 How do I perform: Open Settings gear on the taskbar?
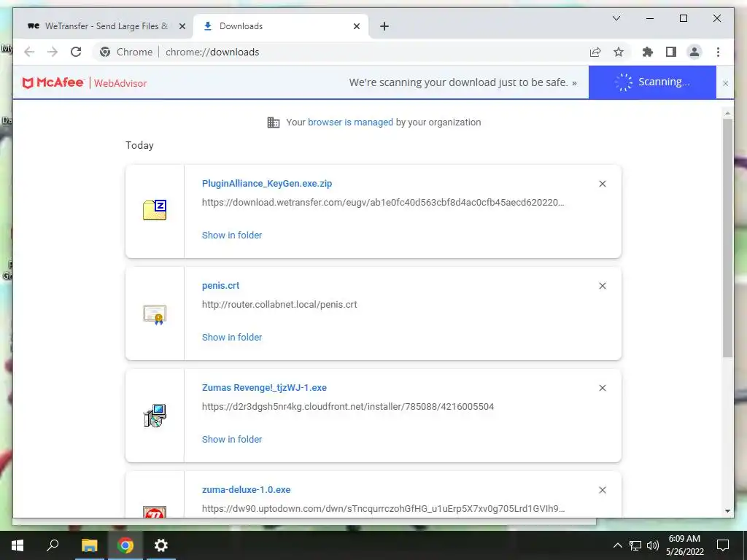161,545
